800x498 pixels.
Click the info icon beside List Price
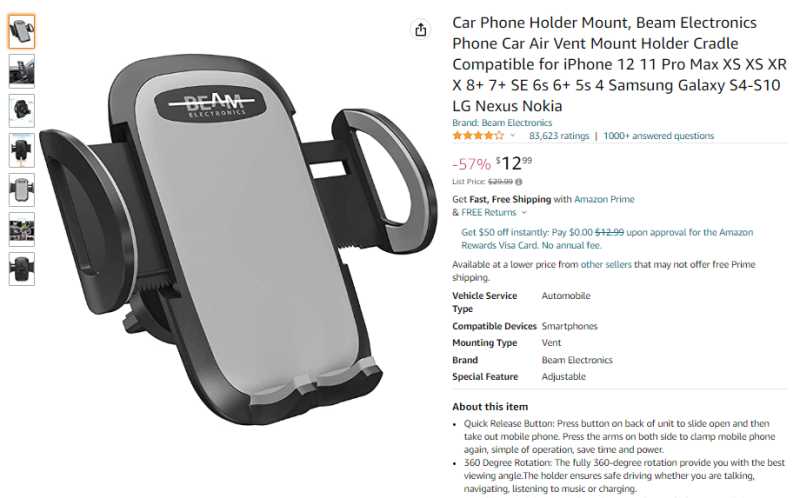[518, 182]
